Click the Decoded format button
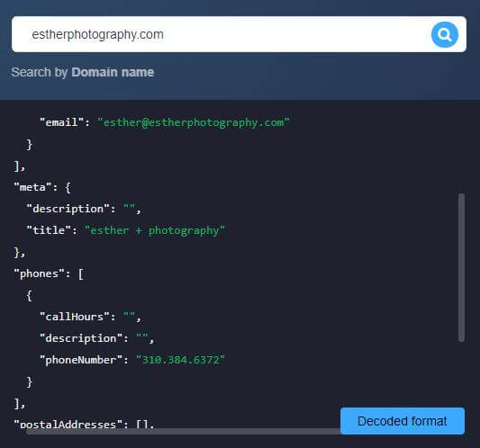480x448 pixels. [403, 421]
